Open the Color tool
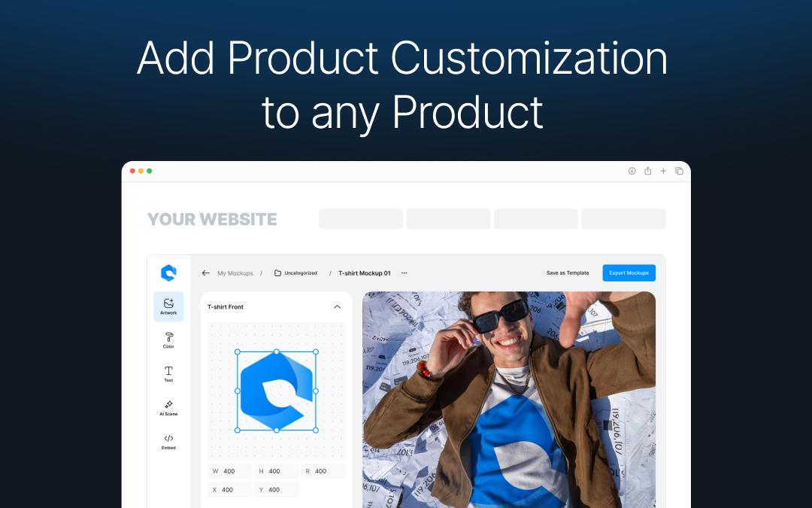 (x=168, y=340)
